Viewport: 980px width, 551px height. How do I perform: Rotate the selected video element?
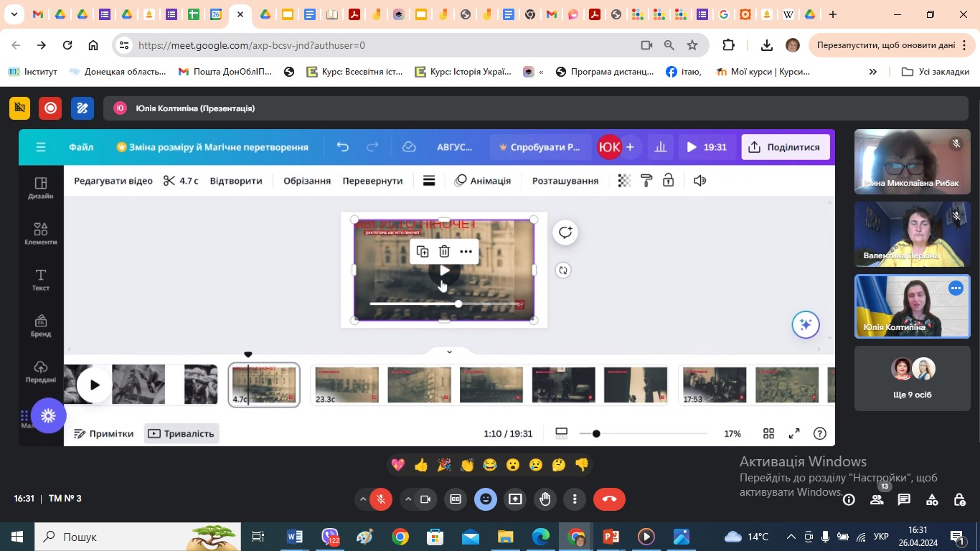pos(563,270)
